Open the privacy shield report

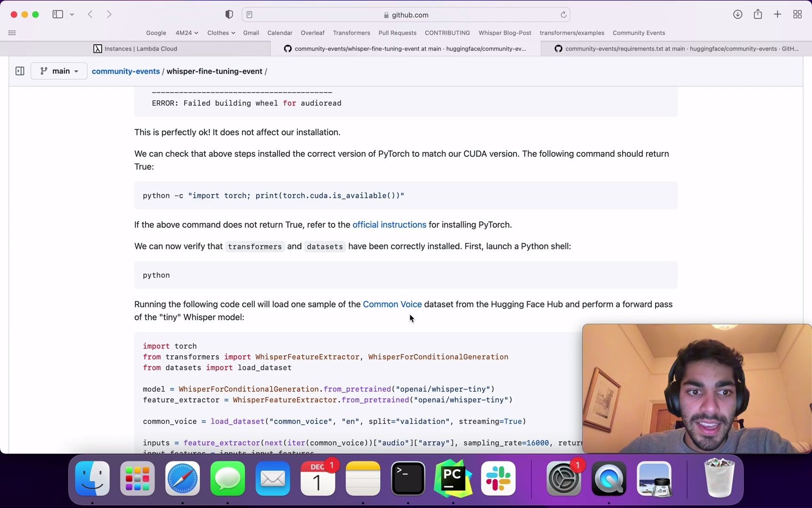(229, 15)
